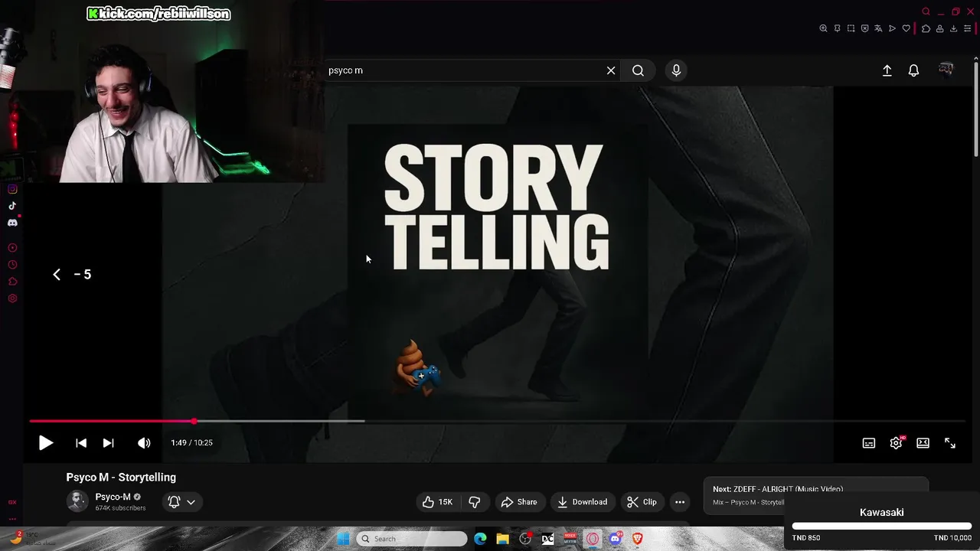Image resolution: width=980 pixels, height=551 pixels.
Task: Start voice search with the microphone
Action: (x=676, y=70)
